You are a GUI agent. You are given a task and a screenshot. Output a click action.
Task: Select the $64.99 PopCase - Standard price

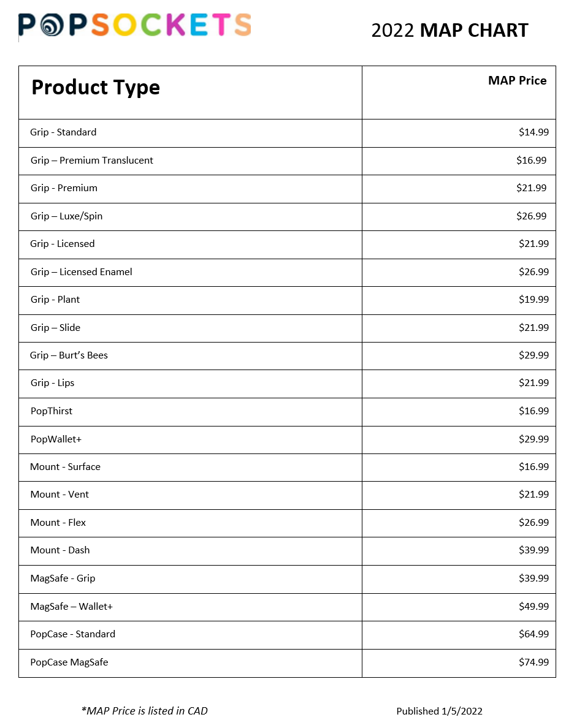(x=533, y=634)
